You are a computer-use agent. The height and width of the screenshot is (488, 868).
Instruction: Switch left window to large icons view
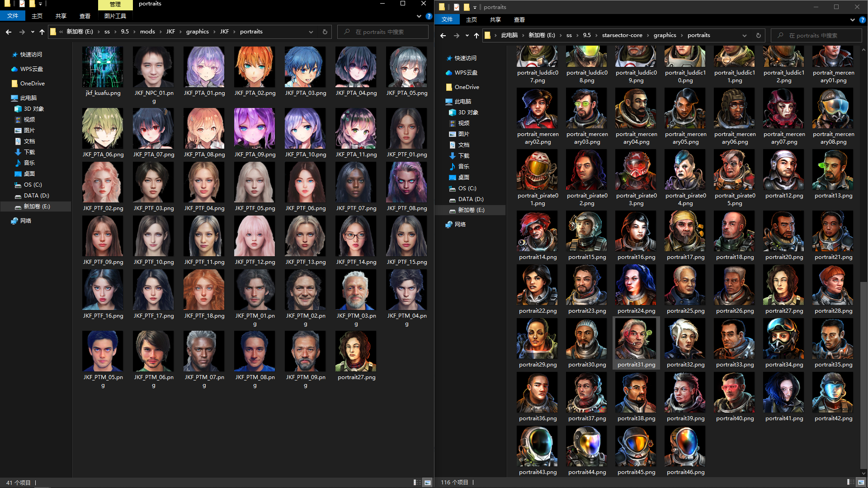coord(427,483)
